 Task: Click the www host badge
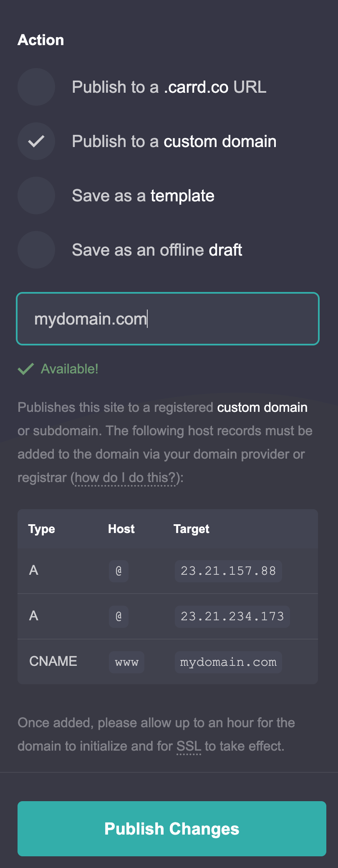pyautogui.click(x=126, y=662)
